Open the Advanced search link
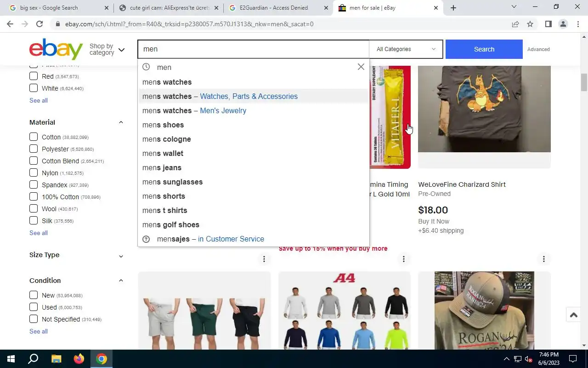This screenshot has width=588, height=368. 538,49
